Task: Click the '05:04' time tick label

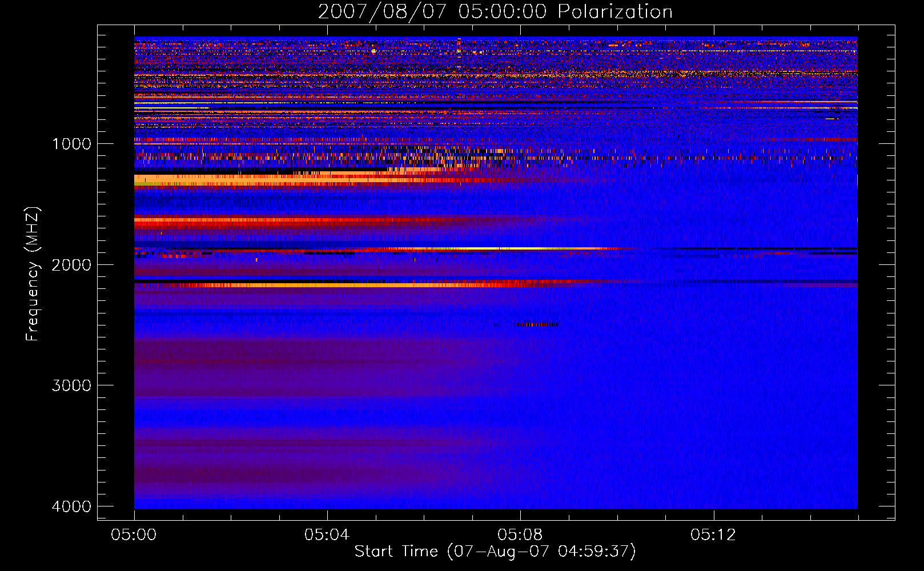Action: [x=327, y=535]
